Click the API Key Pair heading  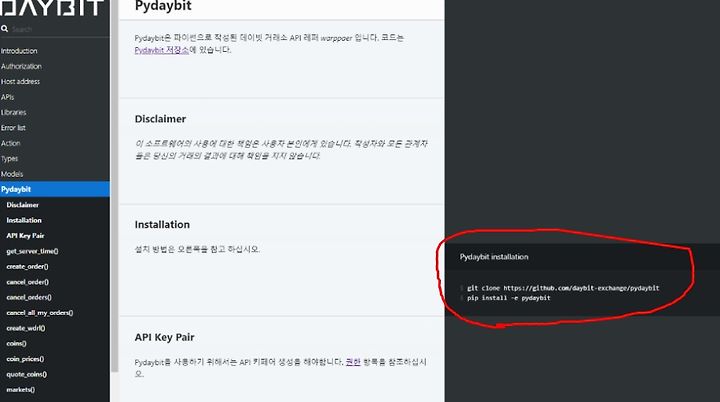click(164, 337)
